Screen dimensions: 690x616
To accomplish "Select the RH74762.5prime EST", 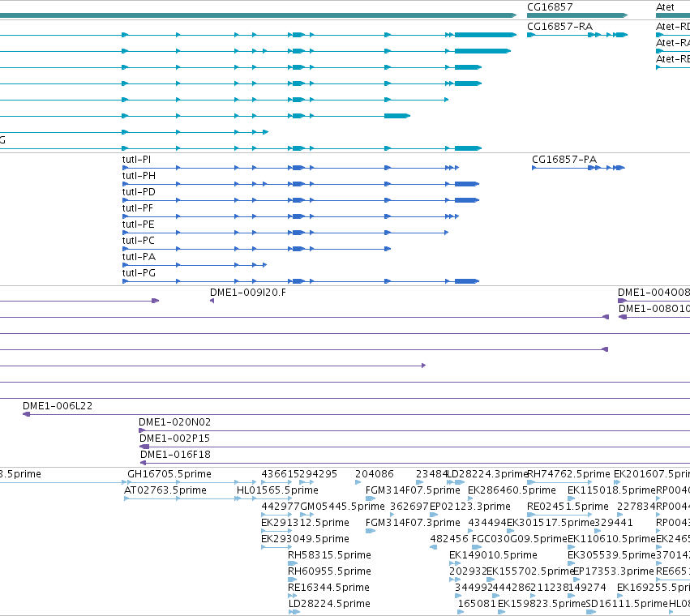I will 559,483.
